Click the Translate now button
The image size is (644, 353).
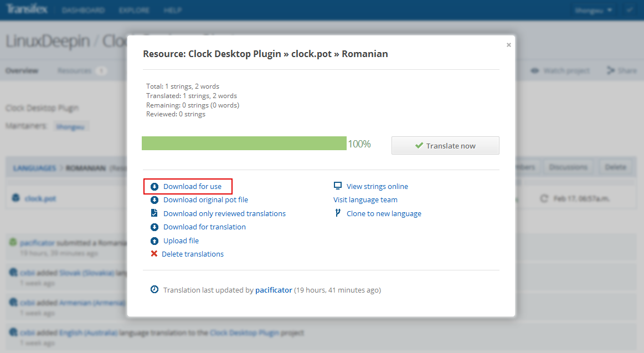pos(445,146)
